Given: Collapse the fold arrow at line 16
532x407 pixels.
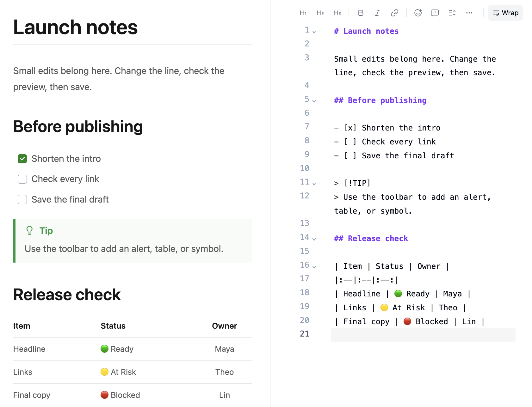Looking at the screenshot, I should coord(314,267).
